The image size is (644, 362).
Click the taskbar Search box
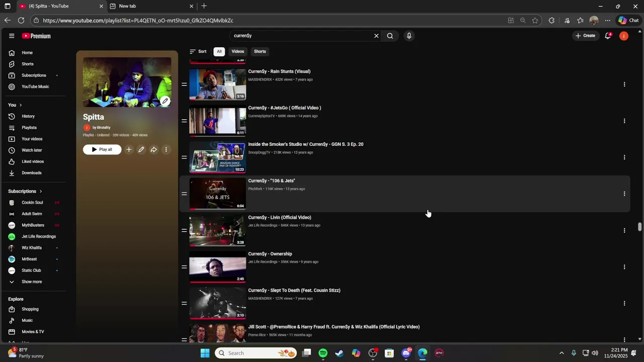pyautogui.click(x=256, y=353)
